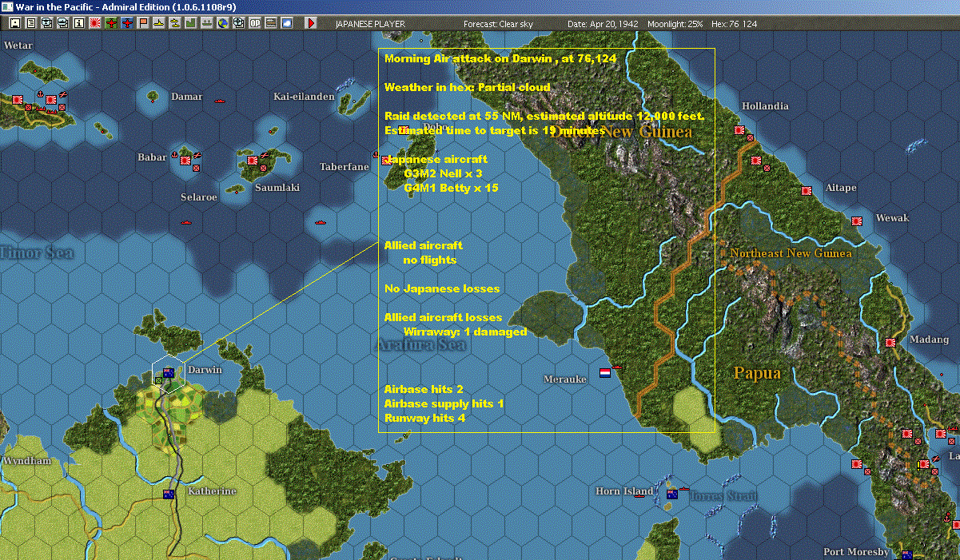Click the cloud weather toolbar icon
Viewport: 960px width, 560px height.
[287, 23]
